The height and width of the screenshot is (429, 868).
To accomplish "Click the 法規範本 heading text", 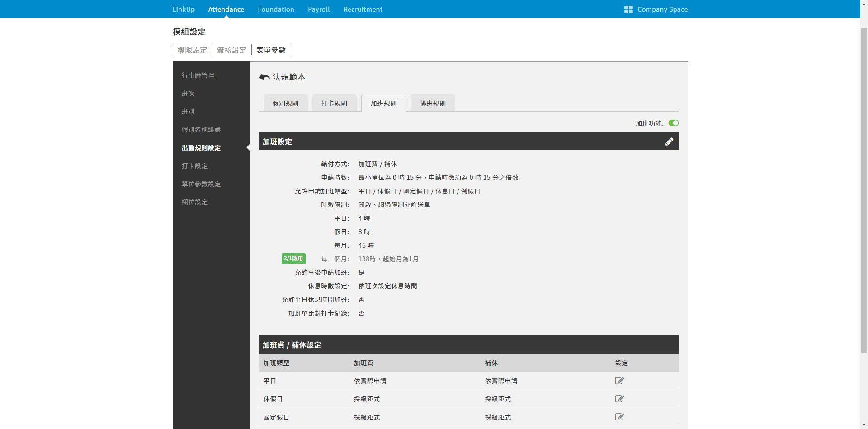I will point(289,77).
